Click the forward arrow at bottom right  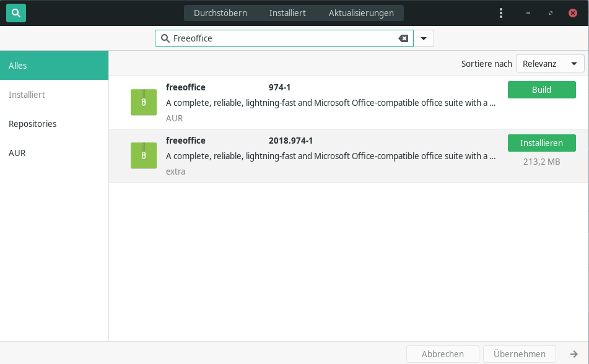pos(574,354)
